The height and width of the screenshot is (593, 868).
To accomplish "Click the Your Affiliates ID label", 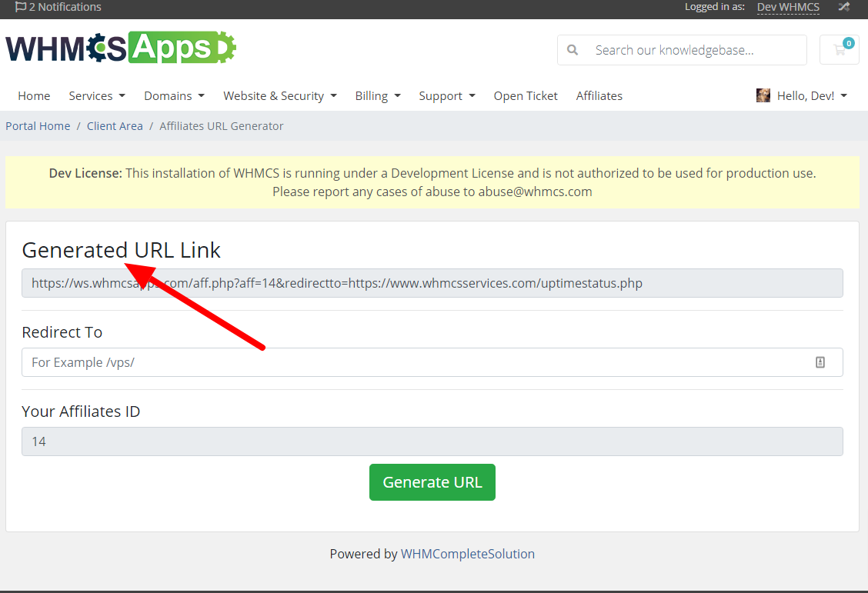I will click(81, 411).
